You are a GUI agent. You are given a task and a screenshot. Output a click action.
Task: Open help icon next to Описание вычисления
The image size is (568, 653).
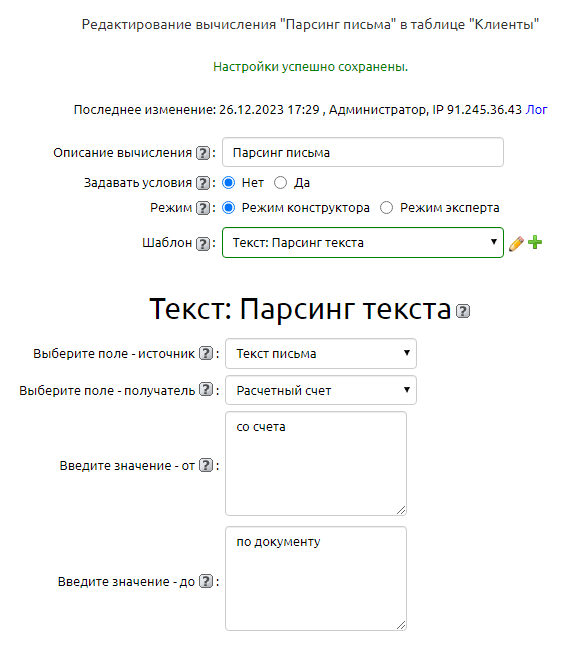click(203, 153)
